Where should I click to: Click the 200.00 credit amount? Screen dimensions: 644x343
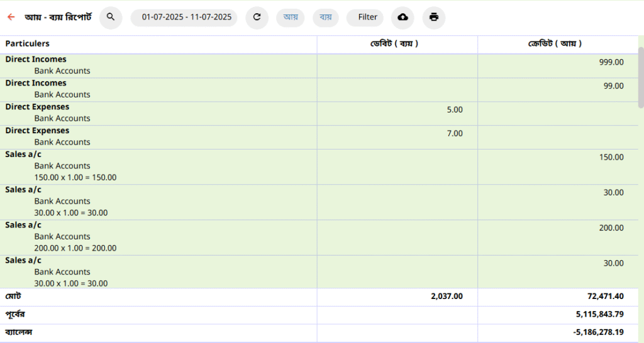[611, 228]
